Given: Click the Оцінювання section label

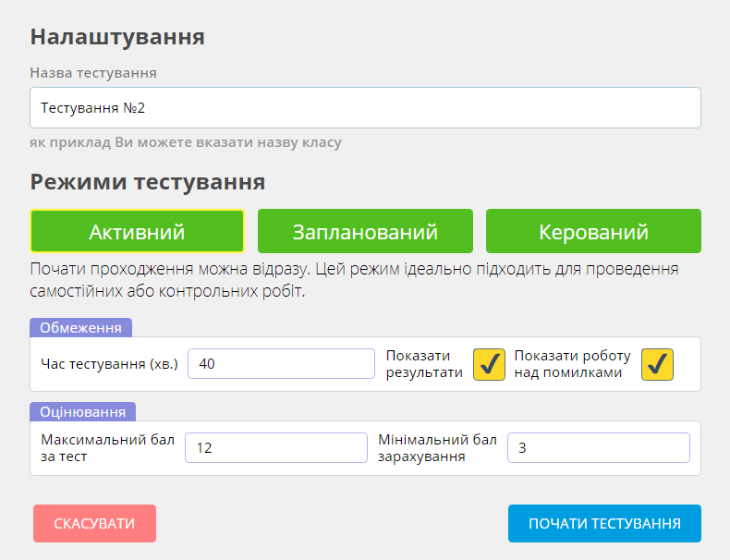Looking at the screenshot, I should point(83,412).
